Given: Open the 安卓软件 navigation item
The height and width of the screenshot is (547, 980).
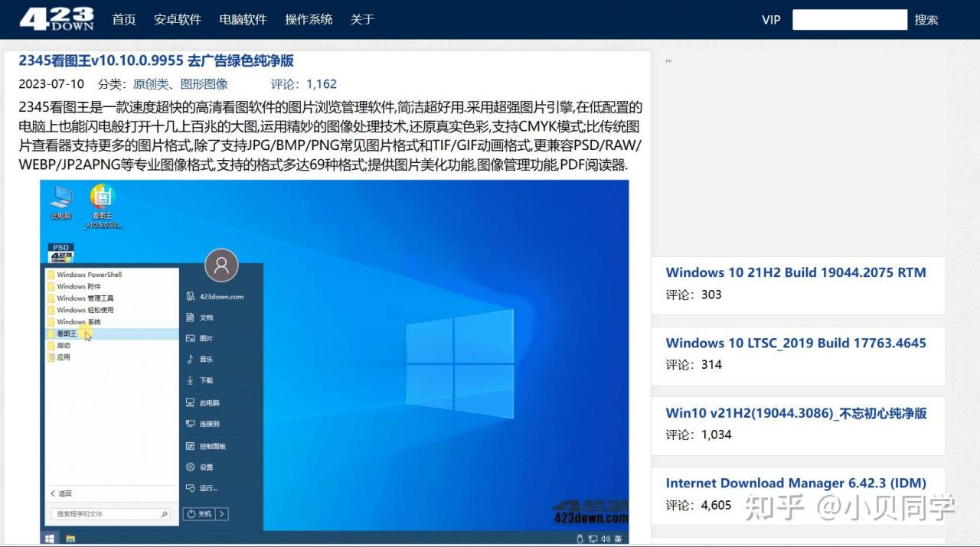Looking at the screenshot, I should coord(178,20).
